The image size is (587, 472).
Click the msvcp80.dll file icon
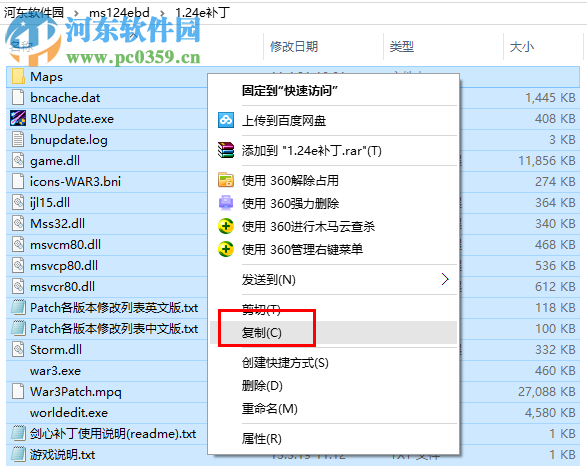(18, 265)
